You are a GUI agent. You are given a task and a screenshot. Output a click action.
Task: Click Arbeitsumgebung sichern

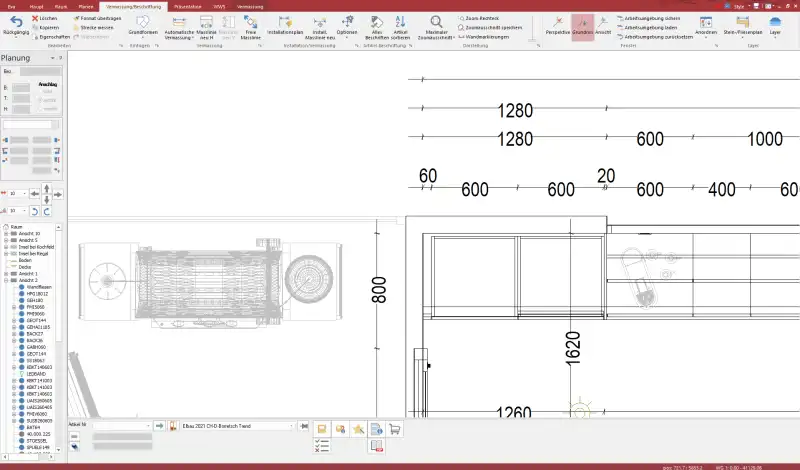pos(652,18)
